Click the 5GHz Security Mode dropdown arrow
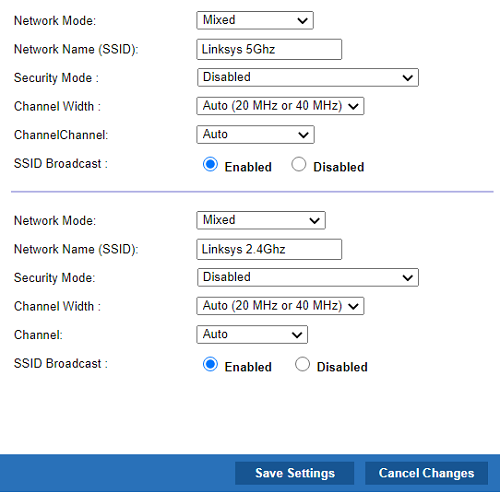This screenshot has height=493, width=500. pos(407,78)
